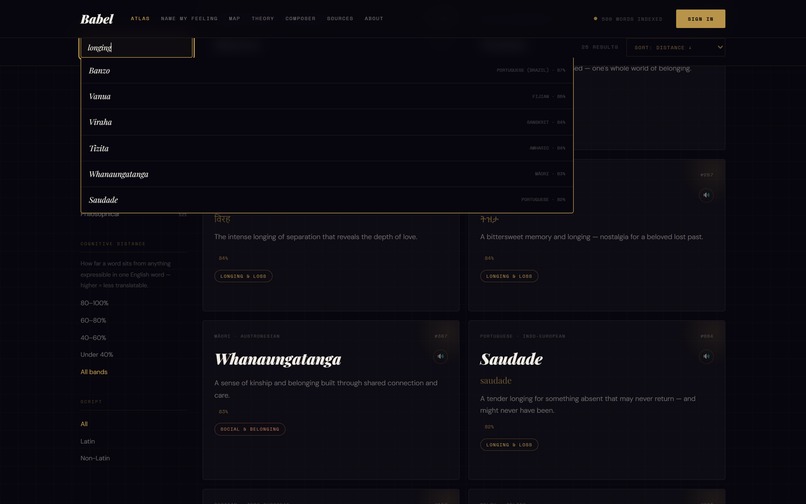Choose the Whanaungatanga suggestion
806x504 pixels.
click(x=327, y=174)
